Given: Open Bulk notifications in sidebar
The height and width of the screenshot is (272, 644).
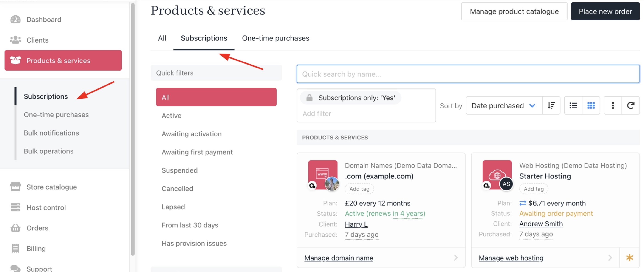Looking at the screenshot, I should [x=51, y=133].
